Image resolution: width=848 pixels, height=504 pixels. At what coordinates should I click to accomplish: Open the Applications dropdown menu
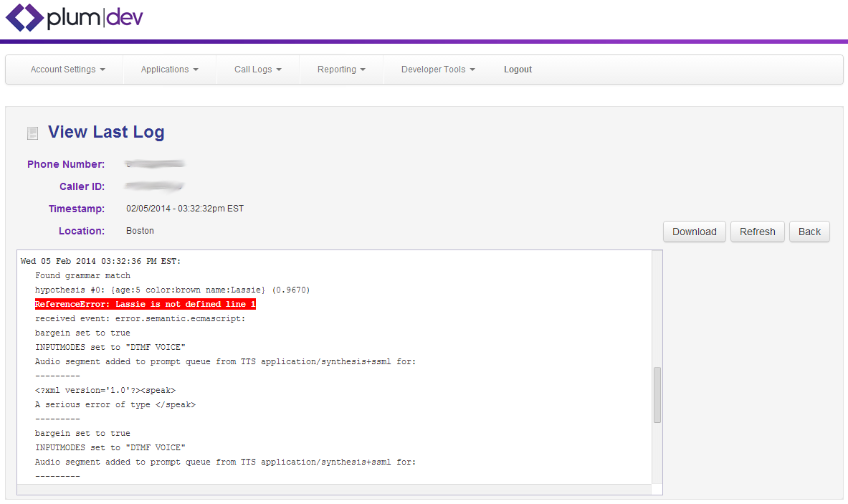(169, 70)
